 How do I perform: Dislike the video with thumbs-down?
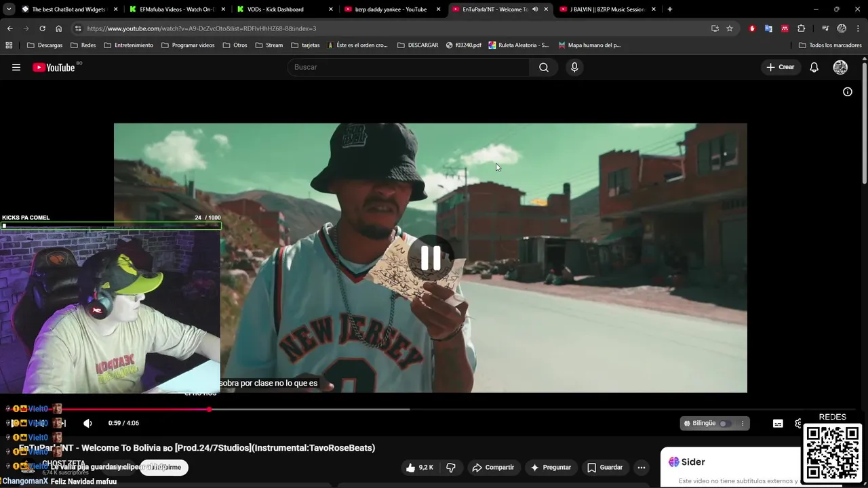coord(451,467)
